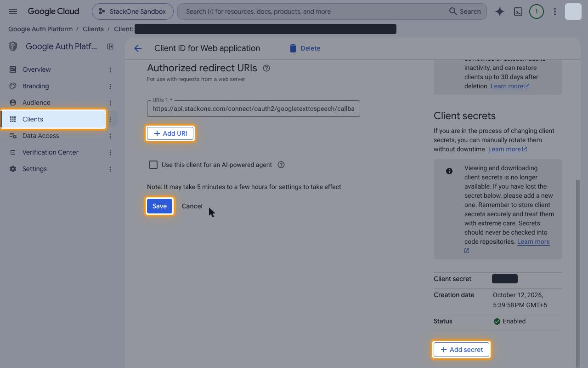The image size is (588, 368).
Task: Open Learn more link about client deletion
Action: point(510,86)
